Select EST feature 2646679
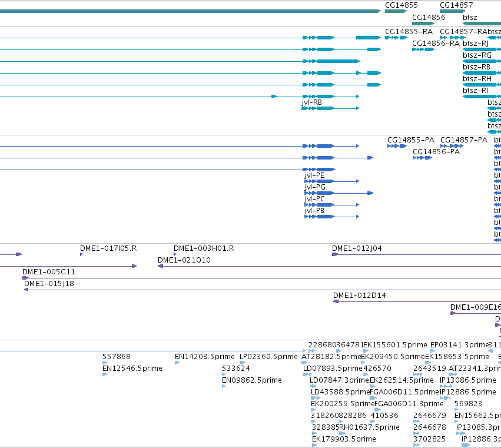This screenshot has height=448, width=501. [417, 422]
